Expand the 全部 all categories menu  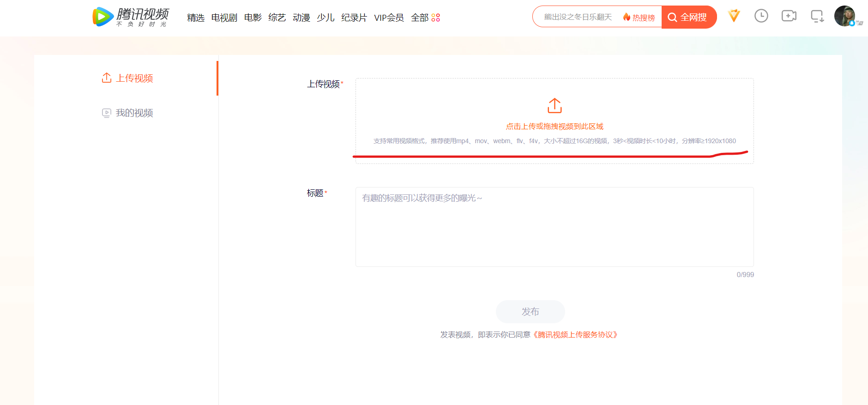pos(425,18)
